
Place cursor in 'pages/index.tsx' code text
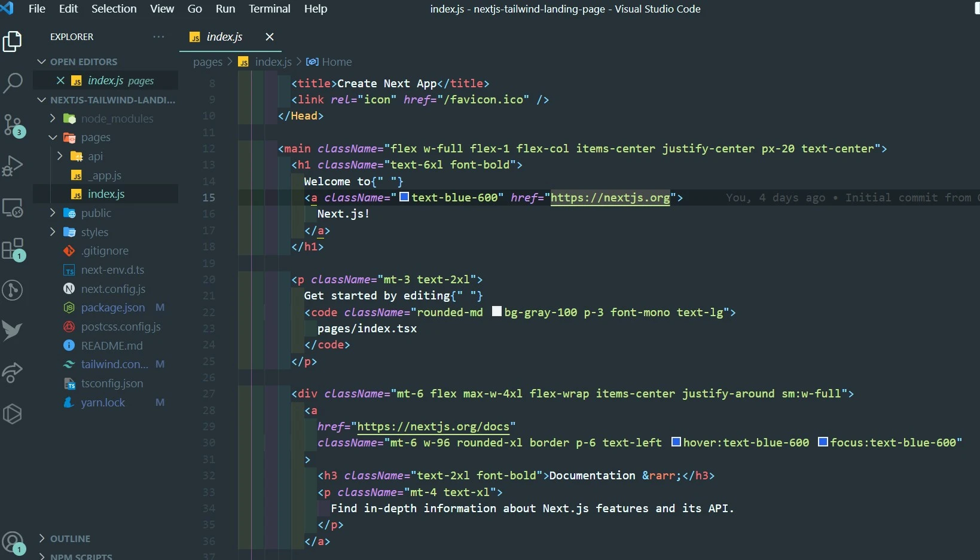click(x=367, y=329)
